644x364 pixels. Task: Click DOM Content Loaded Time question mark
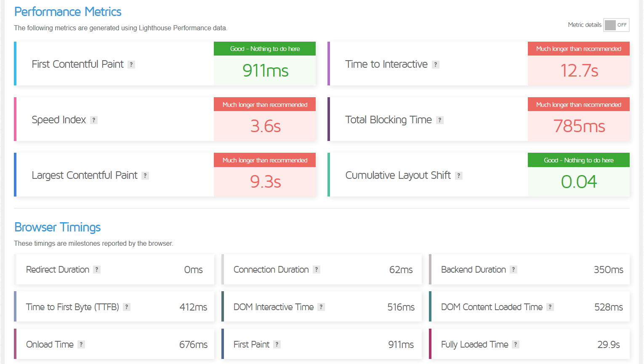(550, 307)
